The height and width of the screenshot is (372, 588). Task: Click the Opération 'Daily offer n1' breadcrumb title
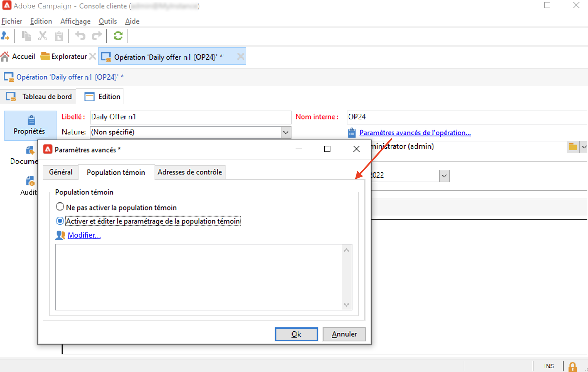click(70, 77)
